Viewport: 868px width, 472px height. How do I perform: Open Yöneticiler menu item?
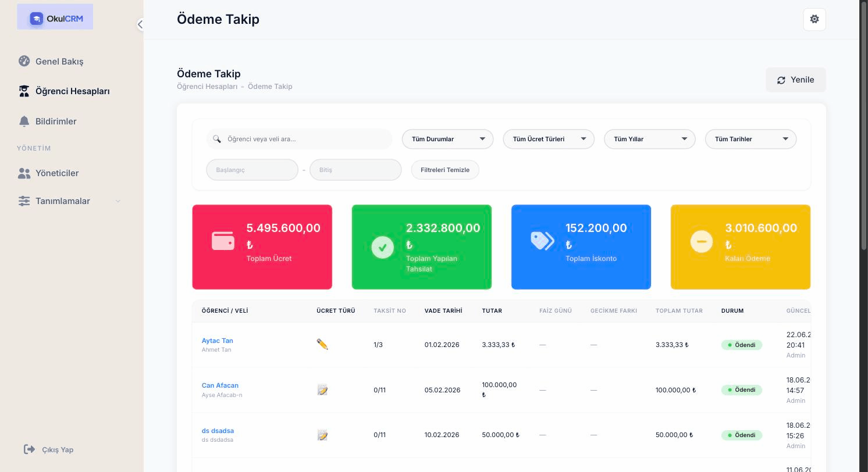click(57, 173)
